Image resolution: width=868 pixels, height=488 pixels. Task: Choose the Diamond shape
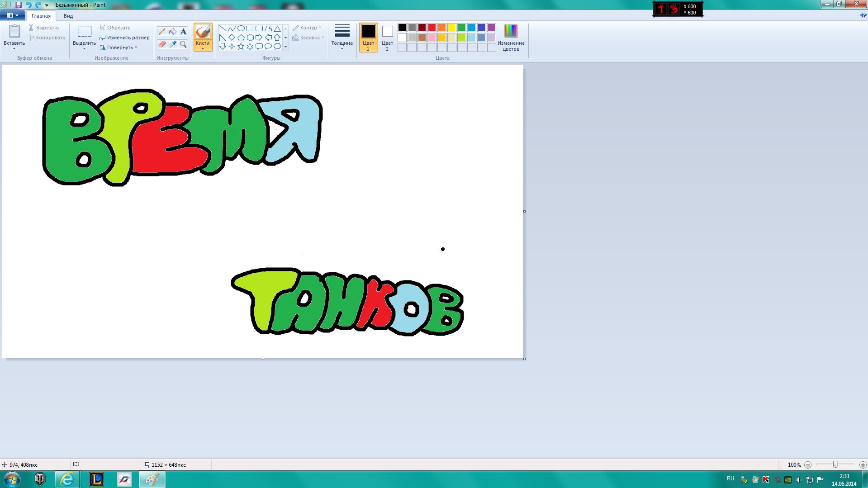232,38
